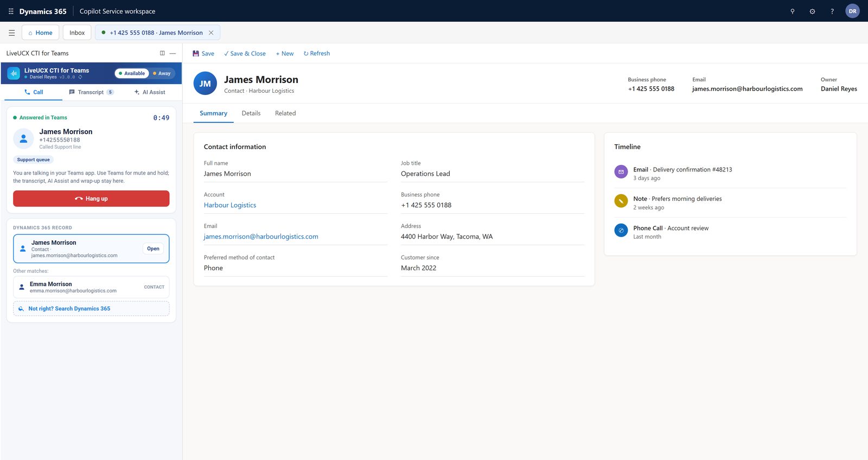Pop out the LiveUCX CTI panel
868x460 pixels.
tap(162, 53)
